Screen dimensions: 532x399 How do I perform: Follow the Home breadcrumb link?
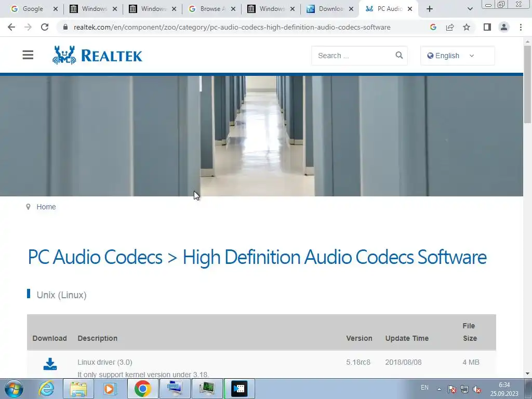(46, 207)
